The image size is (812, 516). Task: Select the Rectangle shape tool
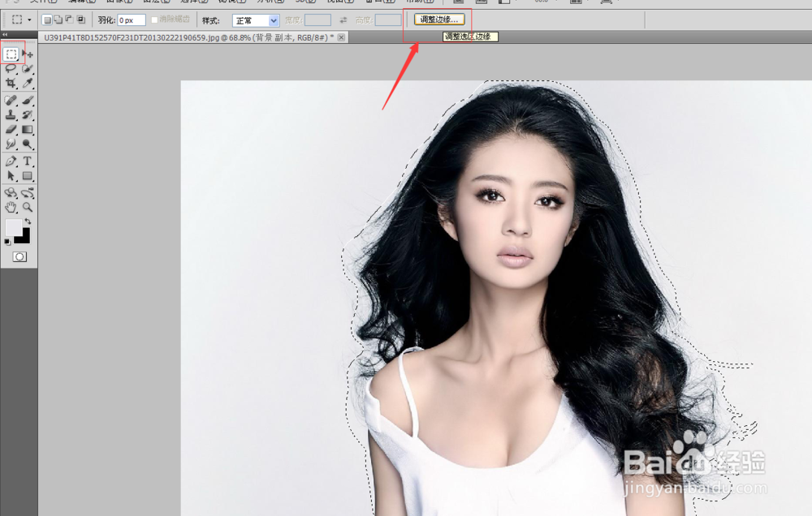(28, 176)
